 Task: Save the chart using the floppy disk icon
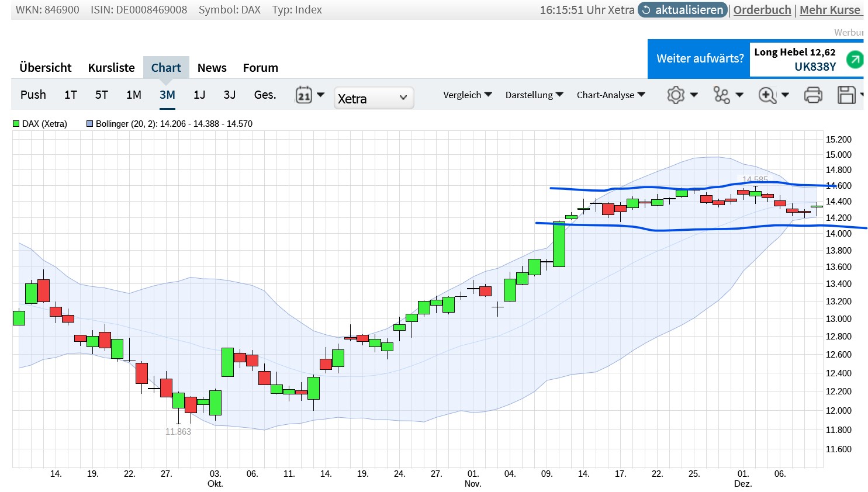(846, 95)
